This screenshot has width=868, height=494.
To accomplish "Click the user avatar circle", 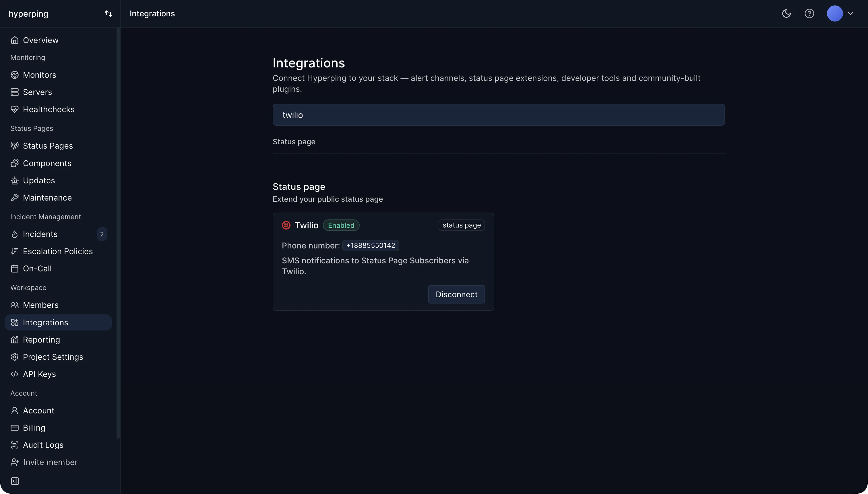I will click(x=835, y=13).
